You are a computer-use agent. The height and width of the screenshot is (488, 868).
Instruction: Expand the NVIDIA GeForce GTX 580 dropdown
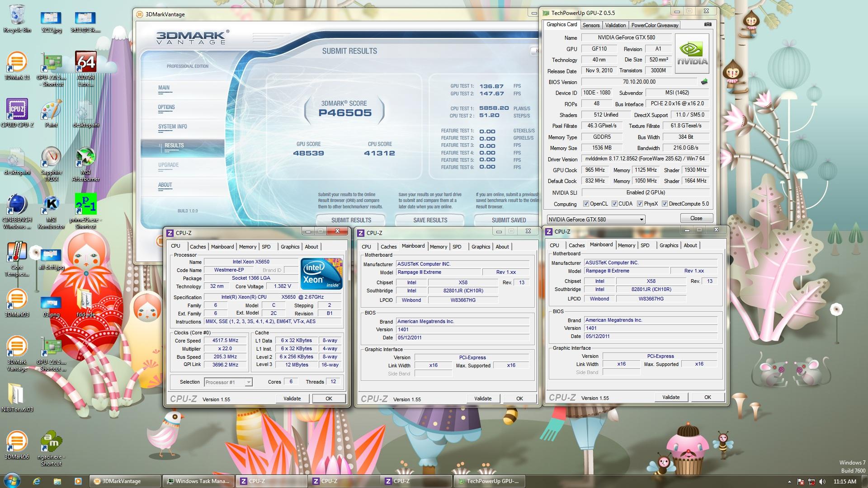click(596, 220)
